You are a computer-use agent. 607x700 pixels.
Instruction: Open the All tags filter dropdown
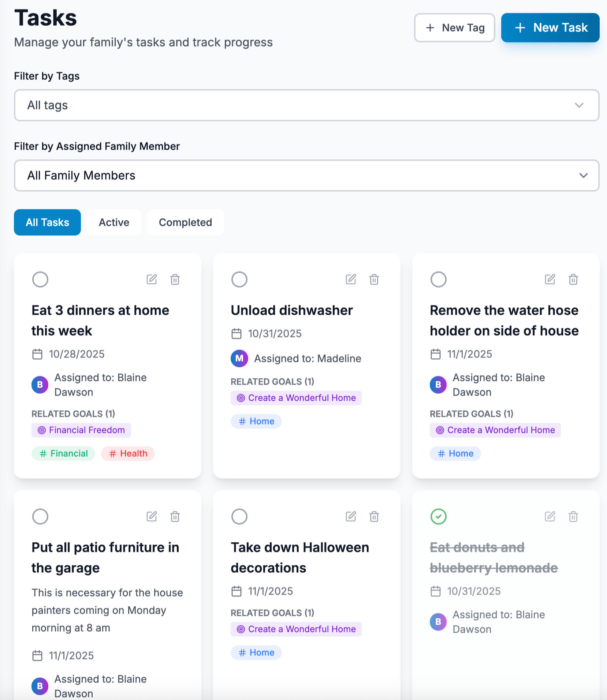click(x=306, y=105)
